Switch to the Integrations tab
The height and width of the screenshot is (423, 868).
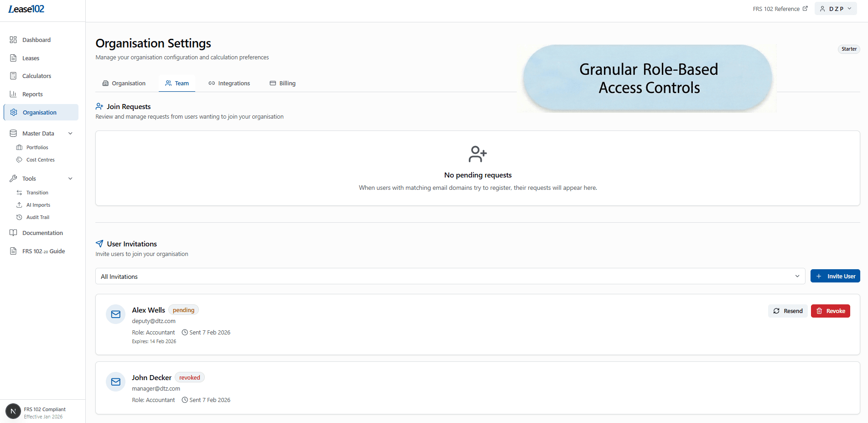tap(229, 83)
